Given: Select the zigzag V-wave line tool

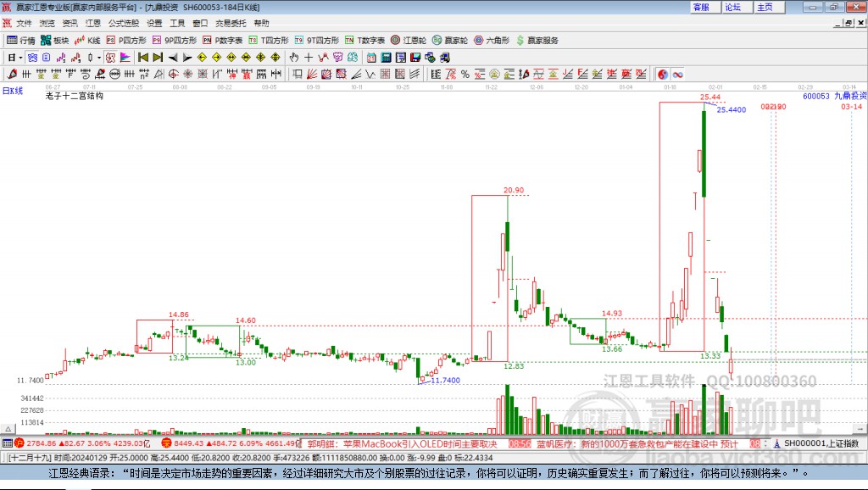Looking at the screenshot, I should pyautogui.click(x=370, y=75).
